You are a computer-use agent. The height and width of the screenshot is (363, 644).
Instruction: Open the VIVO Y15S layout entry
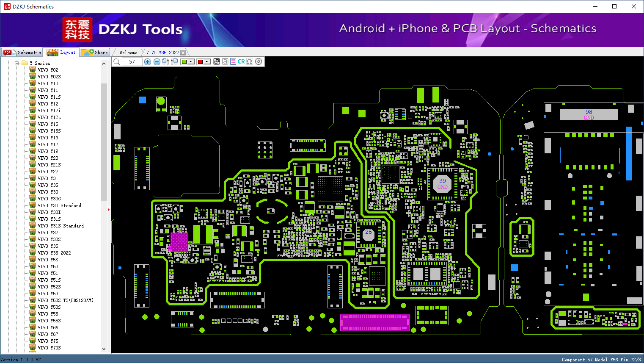point(49,131)
